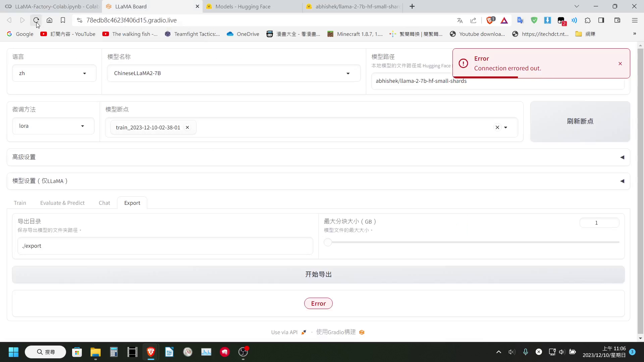Open the 使用Gradio構建 link
The width and height of the screenshot is (644, 362).
click(340, 332)
